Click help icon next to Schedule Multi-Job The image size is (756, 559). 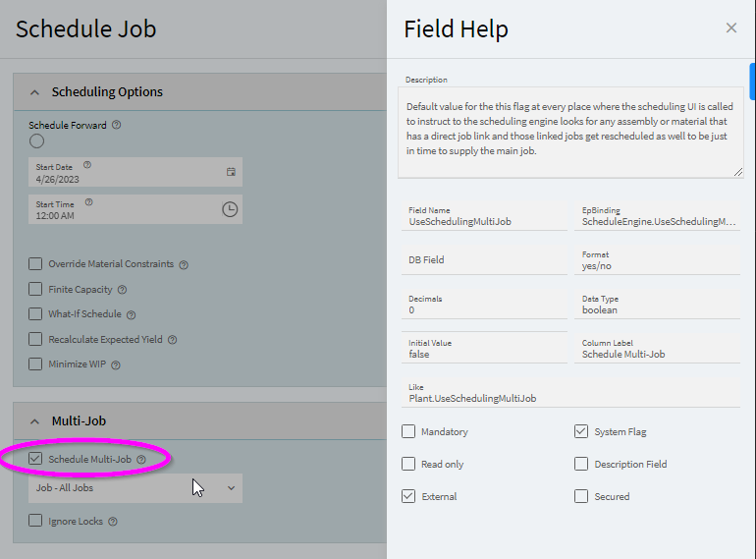[141, 459]
